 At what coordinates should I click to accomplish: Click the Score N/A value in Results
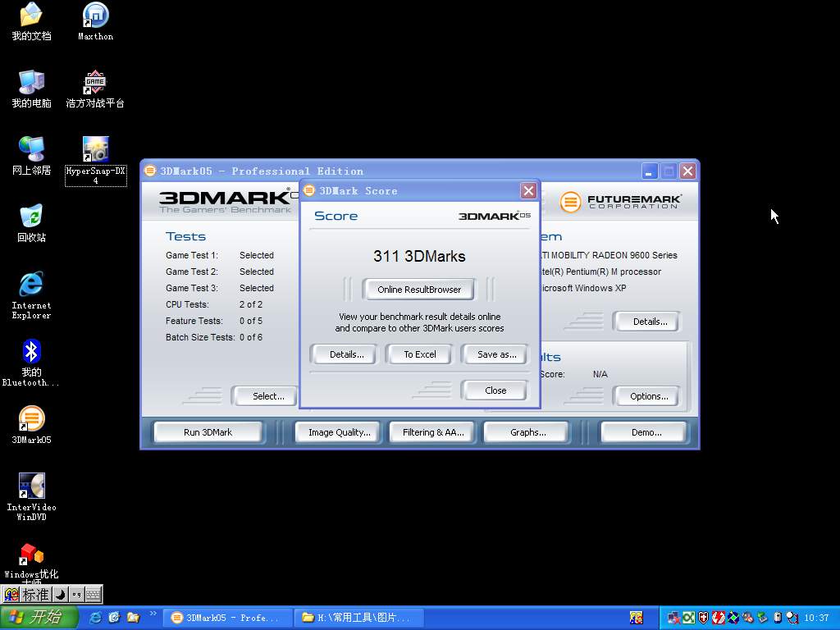click(600, 374)
